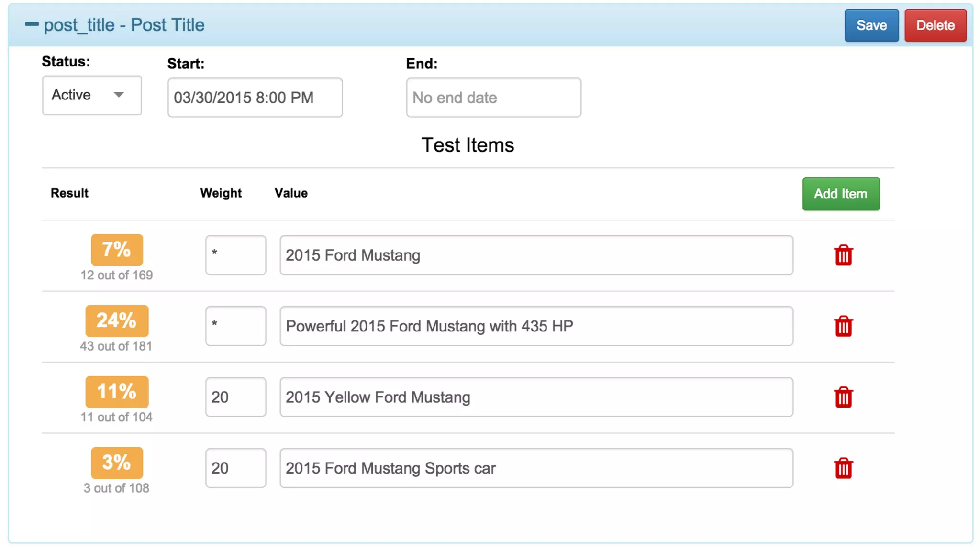Delete the 2015 Ford Mustang item
The height and width of the screenshot is (551, 980).
tap(843, 255)
